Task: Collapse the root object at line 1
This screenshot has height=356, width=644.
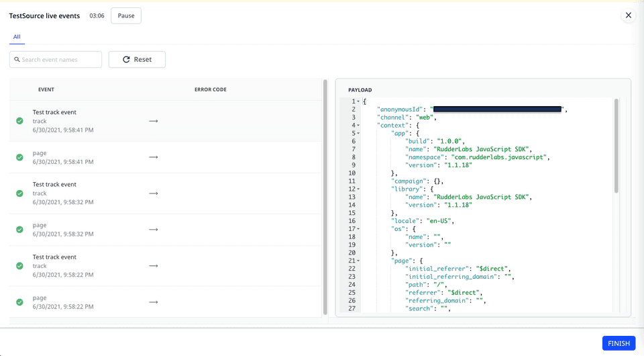Action: click(358, 101)
